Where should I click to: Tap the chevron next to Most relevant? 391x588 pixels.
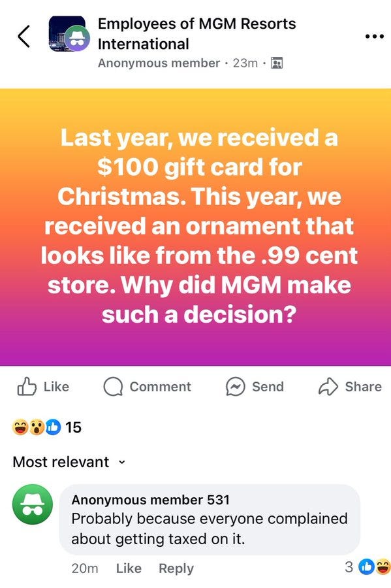[121, 463]
